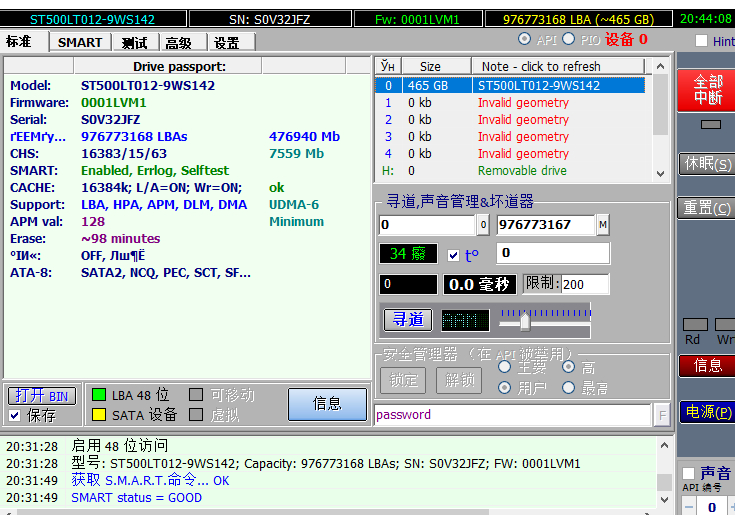Switch to the SMART tab
The width and height of the screenshot is (735, 515).
80,42
